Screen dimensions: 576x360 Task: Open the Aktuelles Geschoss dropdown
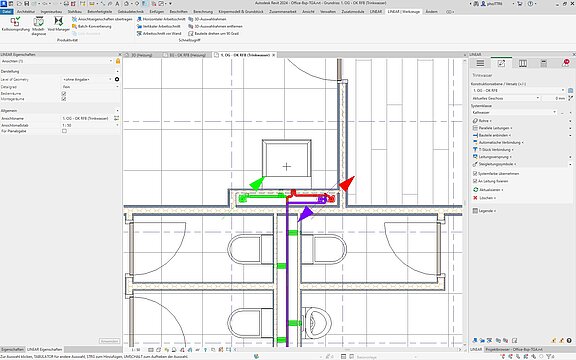coord(505,98)
